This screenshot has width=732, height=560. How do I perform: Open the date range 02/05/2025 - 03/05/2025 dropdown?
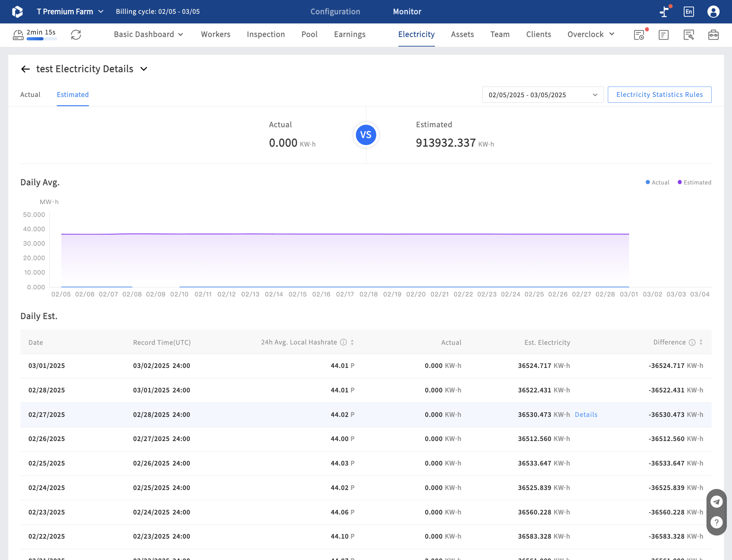[x=543, y=95]
